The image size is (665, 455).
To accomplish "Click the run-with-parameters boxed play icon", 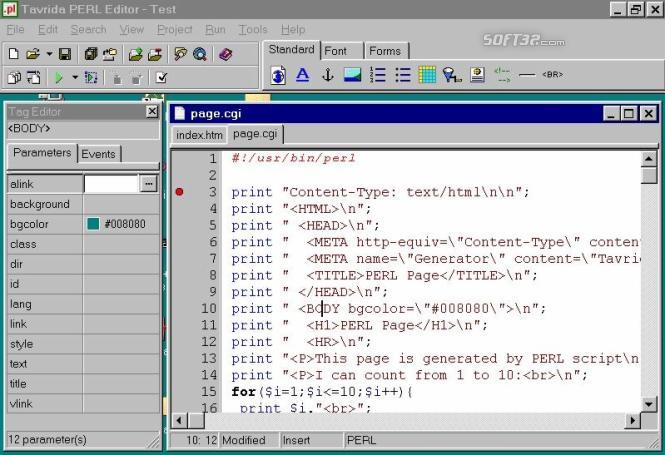I will point(91,78).
